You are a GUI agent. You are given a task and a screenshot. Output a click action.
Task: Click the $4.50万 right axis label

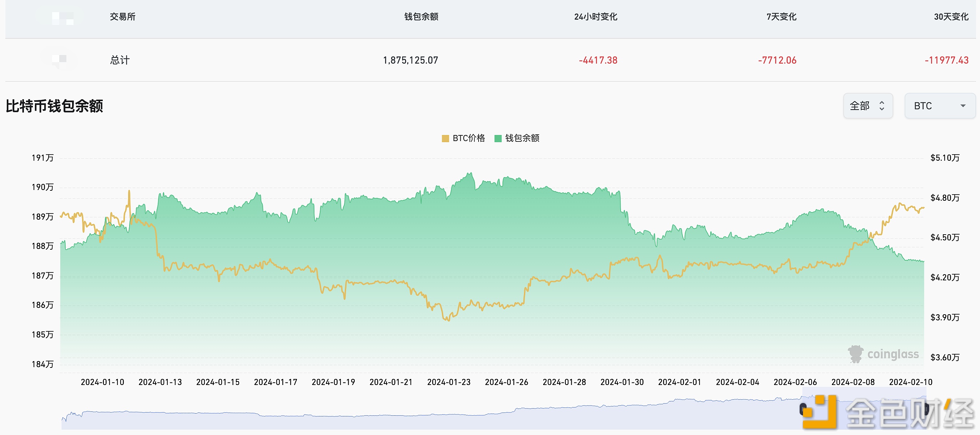(x=945, y=237)
